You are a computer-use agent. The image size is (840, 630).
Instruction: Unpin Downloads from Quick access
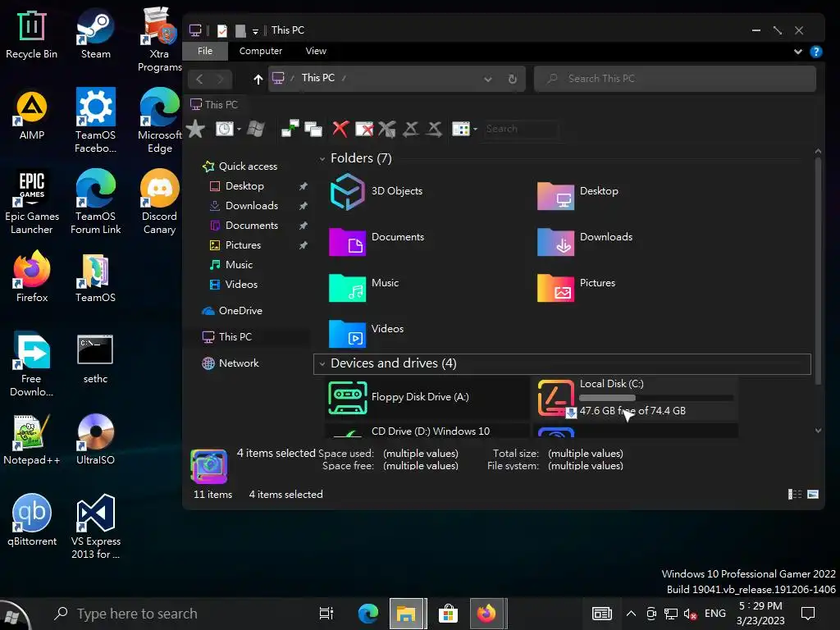coord(304,206)
